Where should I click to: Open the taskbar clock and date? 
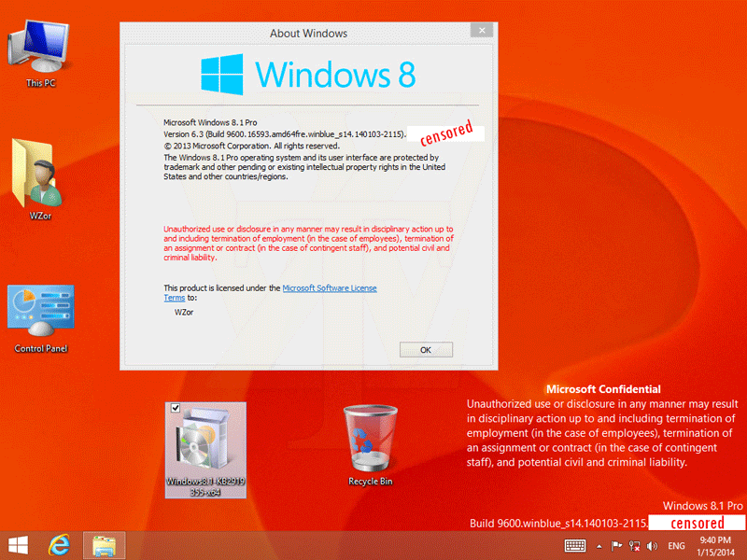point(715,545)
